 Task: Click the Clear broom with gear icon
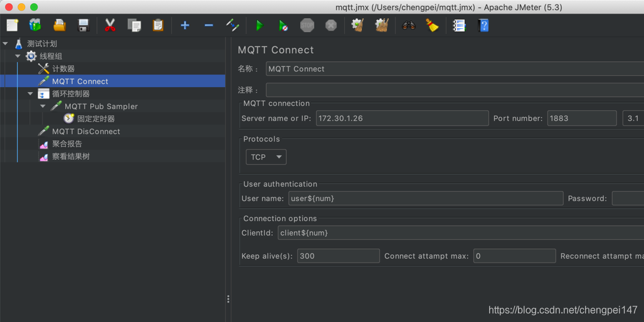pos(357,26)
